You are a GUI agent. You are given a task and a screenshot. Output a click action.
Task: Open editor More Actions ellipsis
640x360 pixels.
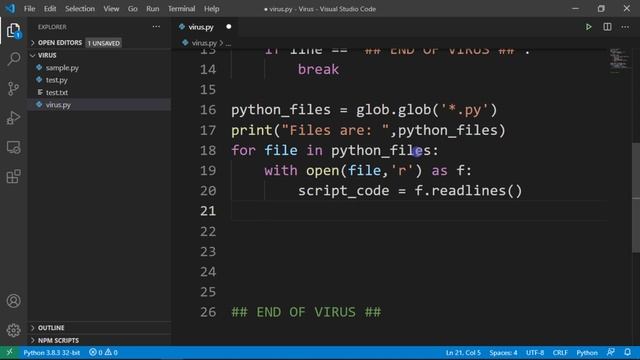coord(625,27)
